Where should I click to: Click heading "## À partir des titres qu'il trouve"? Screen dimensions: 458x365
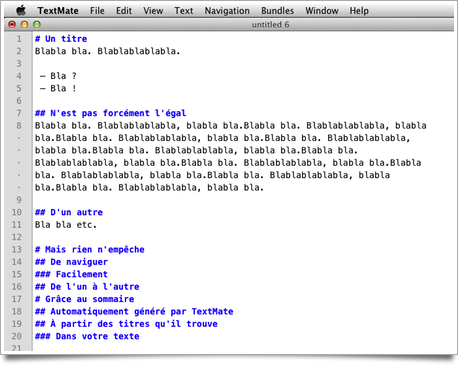click(126, 324)
